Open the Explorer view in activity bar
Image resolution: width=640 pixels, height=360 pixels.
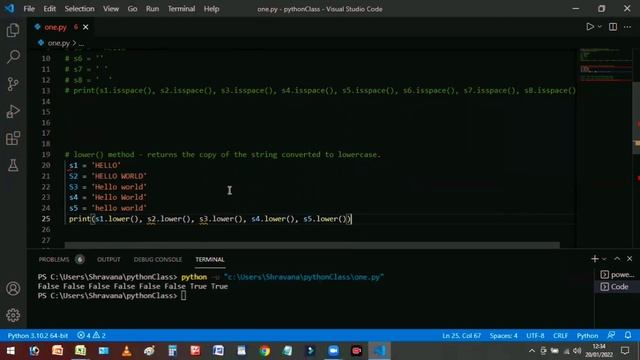click(x=13, y=30)
